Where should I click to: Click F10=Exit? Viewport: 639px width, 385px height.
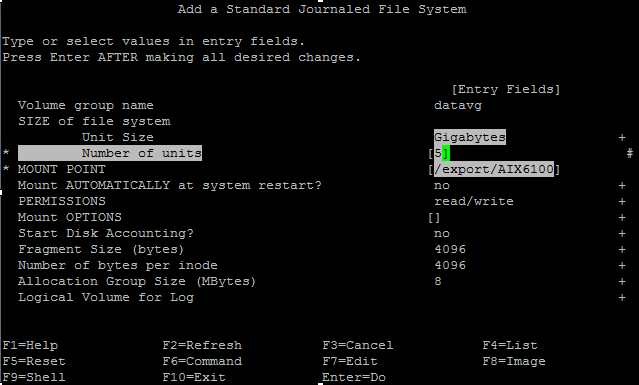click(x=194, y=377)
